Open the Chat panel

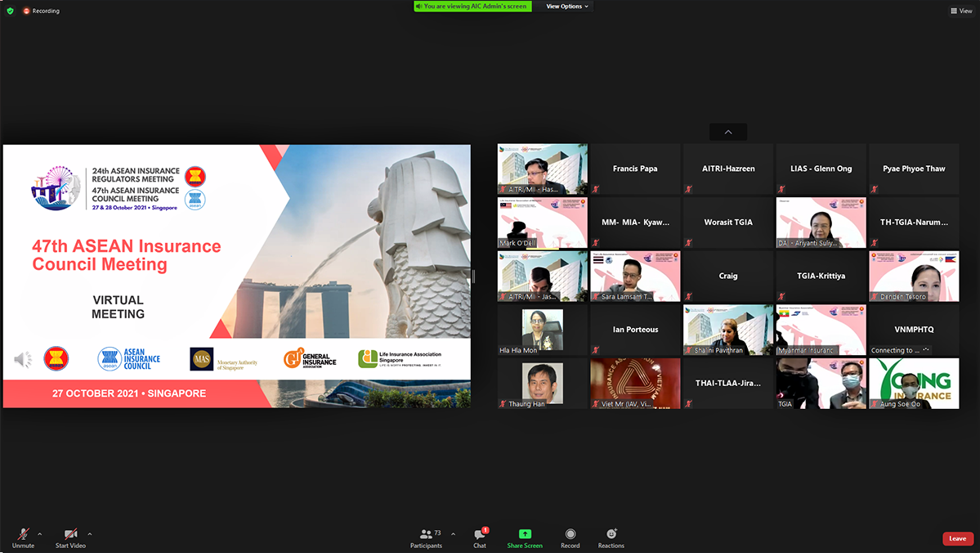coord(480,538)
